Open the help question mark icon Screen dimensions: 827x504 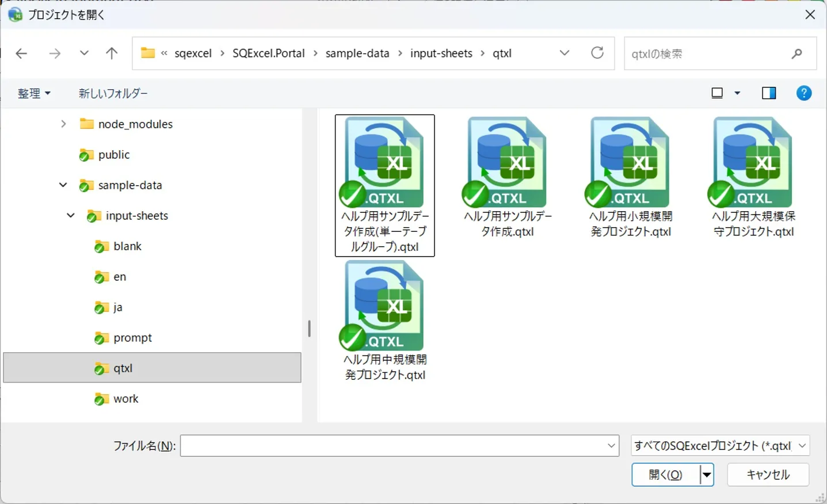click(804, 93)
